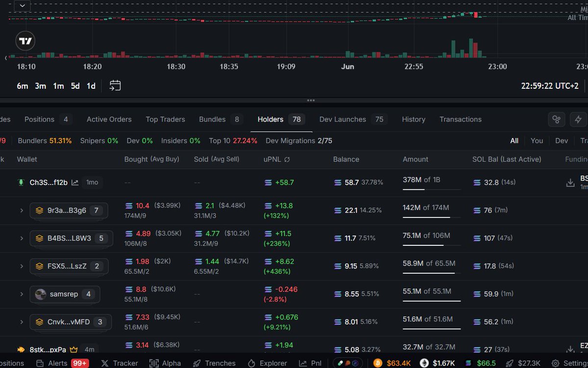Open the go-to-date calendar icon

(x=115, y=86)
